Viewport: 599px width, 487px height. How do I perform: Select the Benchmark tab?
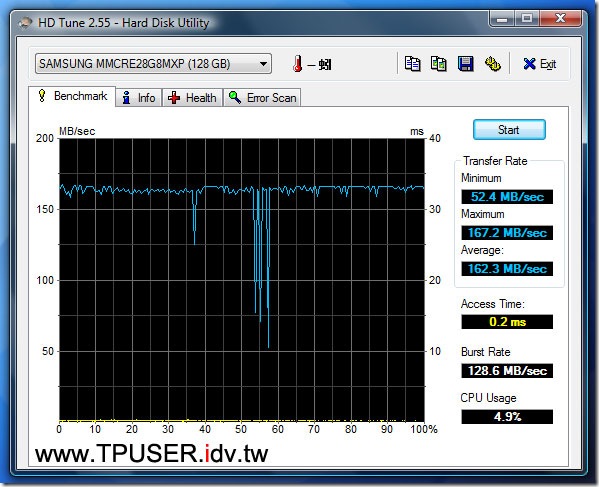[x=72, y=96]
